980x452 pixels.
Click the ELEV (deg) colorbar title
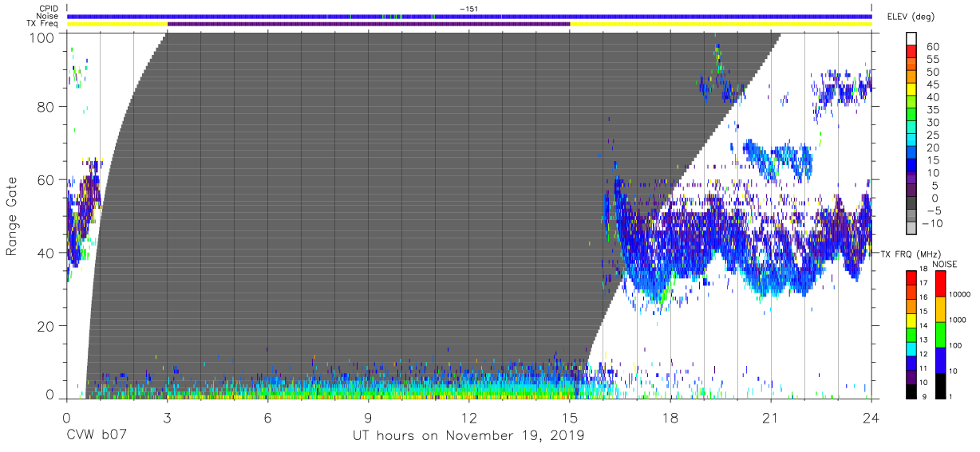(911, 17)
